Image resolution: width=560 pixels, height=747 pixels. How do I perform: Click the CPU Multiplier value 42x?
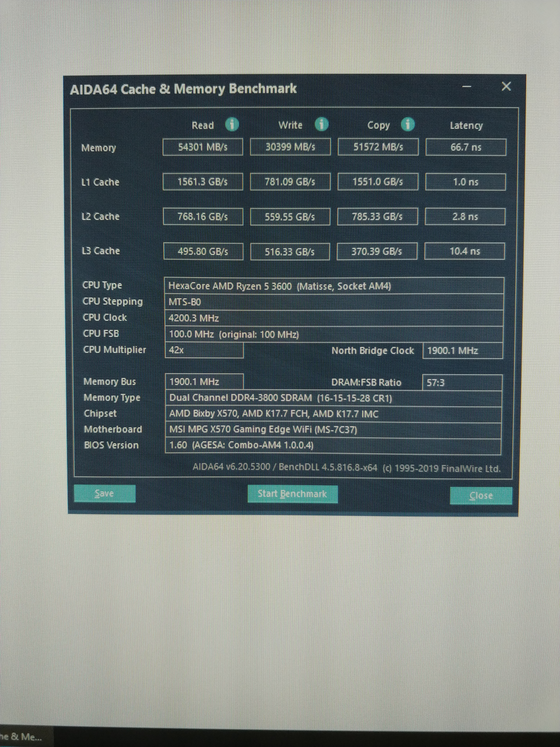tap(204, 350)
